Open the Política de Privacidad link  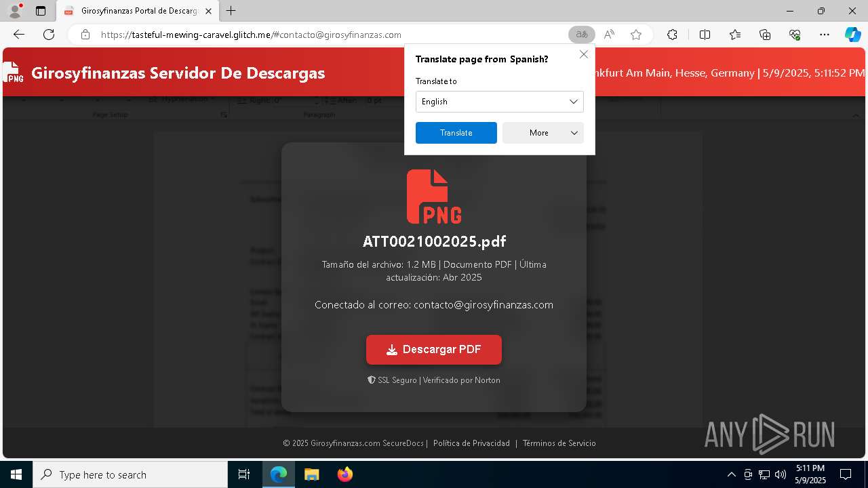coord(471,443)
